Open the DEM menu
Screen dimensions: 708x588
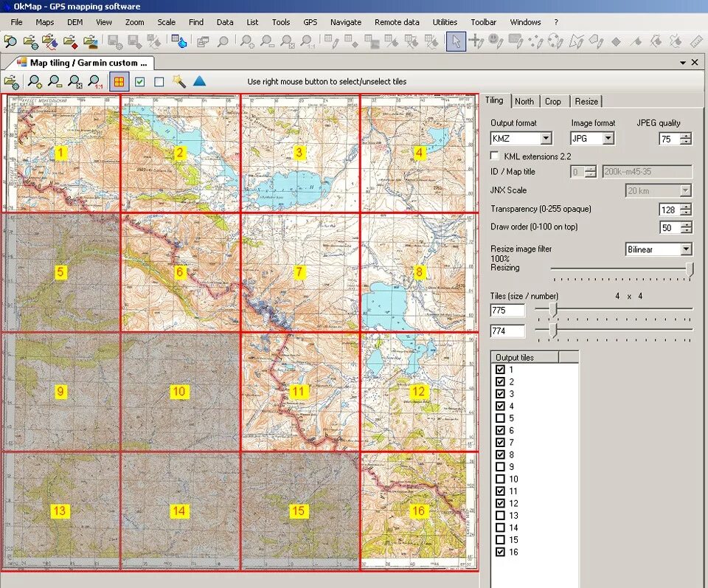pos(75,22)
